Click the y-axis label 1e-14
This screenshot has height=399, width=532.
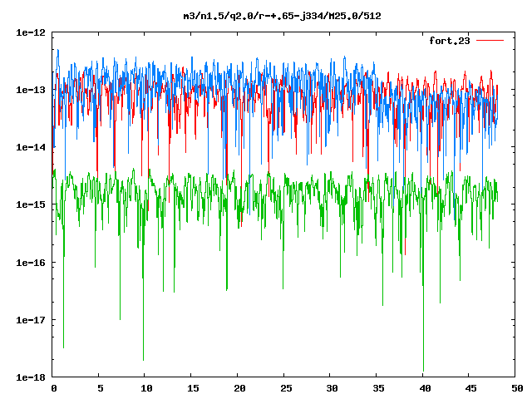pyautogui.click(x=31, y=147)
